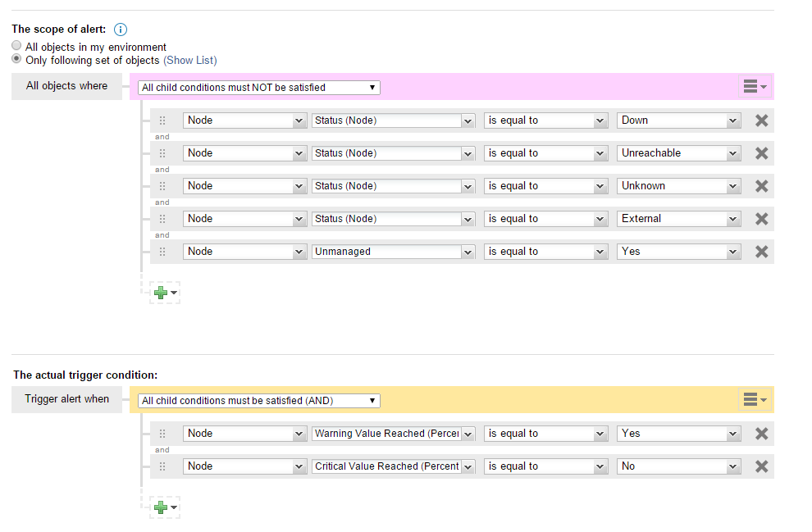Open 'is equal to' operator in External row

pos(545,219)
